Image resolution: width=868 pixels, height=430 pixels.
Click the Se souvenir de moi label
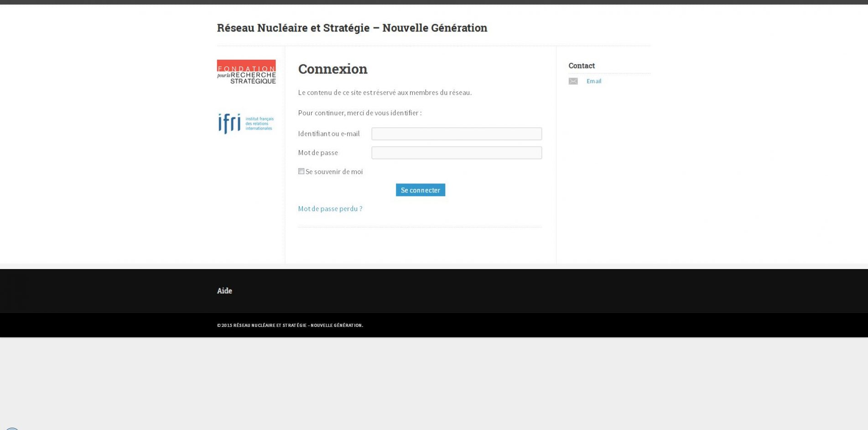[334, 172]
